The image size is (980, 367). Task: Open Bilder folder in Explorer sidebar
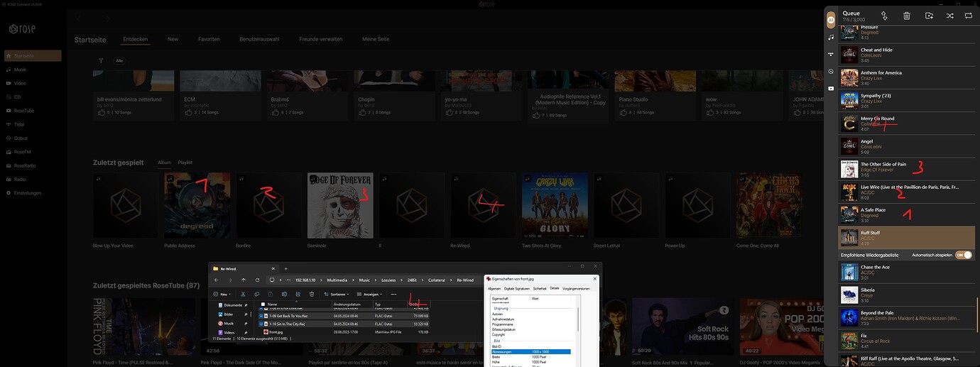point(227,314)
